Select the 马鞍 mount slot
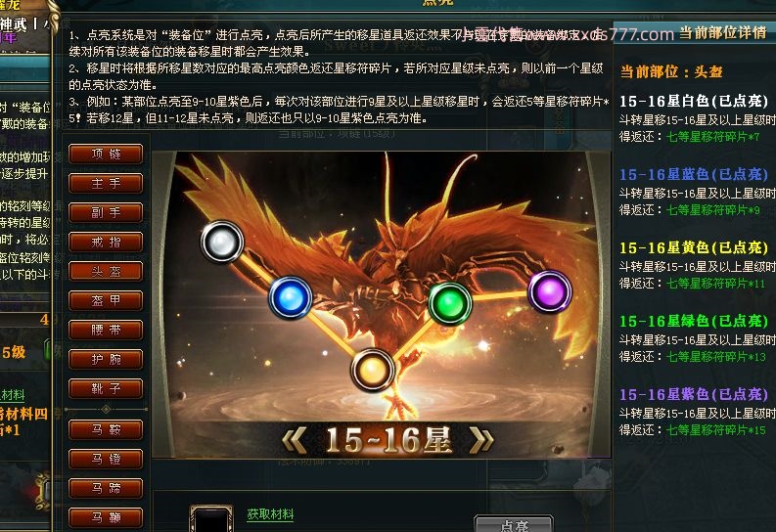This screenshot has width=776, height=532. 106,429
